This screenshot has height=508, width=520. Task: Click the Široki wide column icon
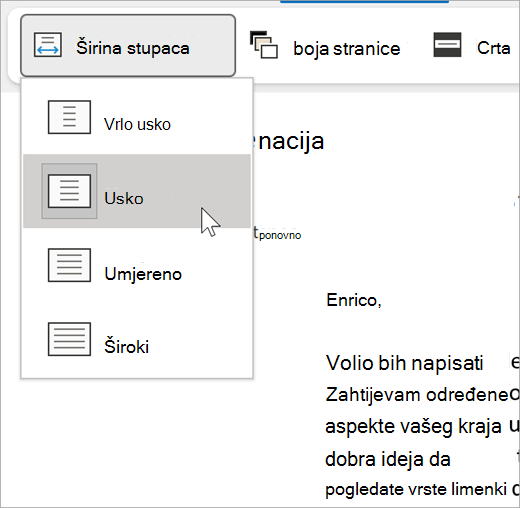69,339
